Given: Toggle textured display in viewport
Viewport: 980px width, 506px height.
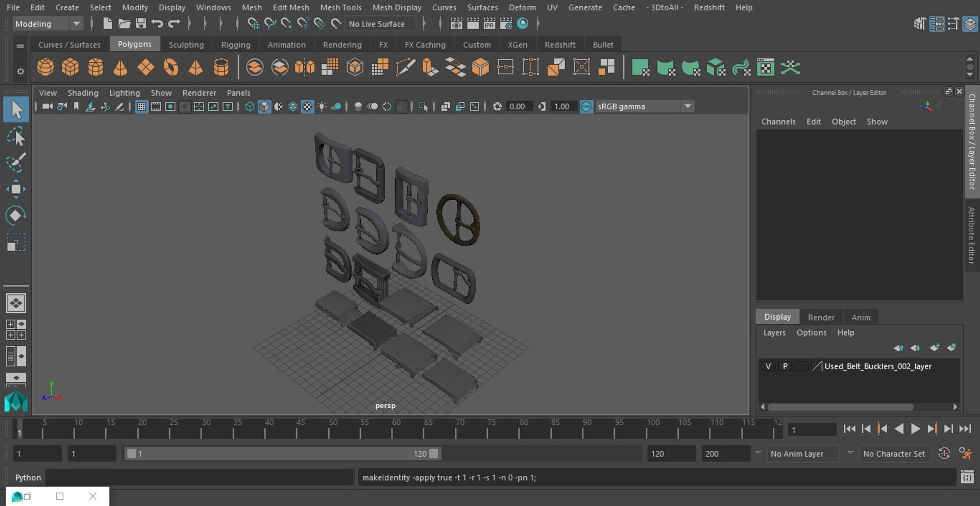Looking at the screenshot, I should pos(307,107).
